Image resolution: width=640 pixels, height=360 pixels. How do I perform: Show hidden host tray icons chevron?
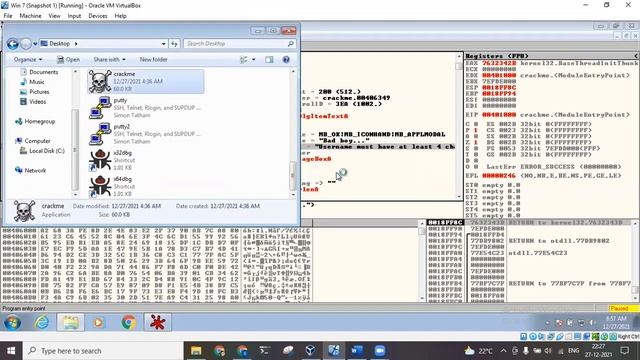pos(503,351)
